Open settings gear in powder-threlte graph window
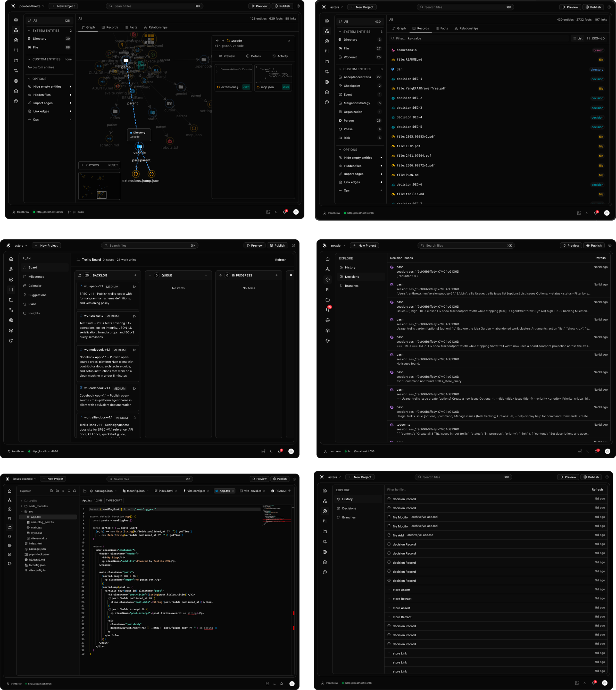This screenshot has height=690, width=616. click(298, 6)
